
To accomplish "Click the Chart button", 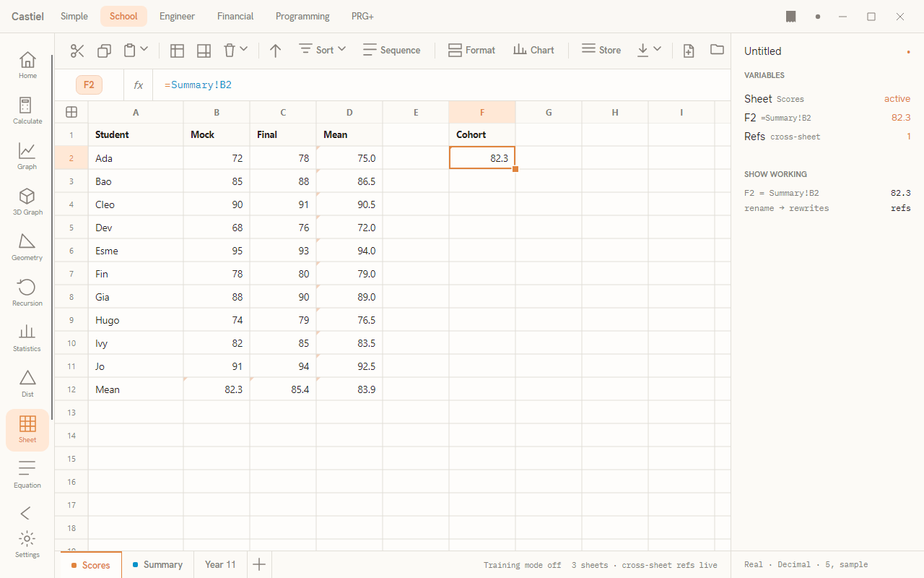I will click(533, 50).
